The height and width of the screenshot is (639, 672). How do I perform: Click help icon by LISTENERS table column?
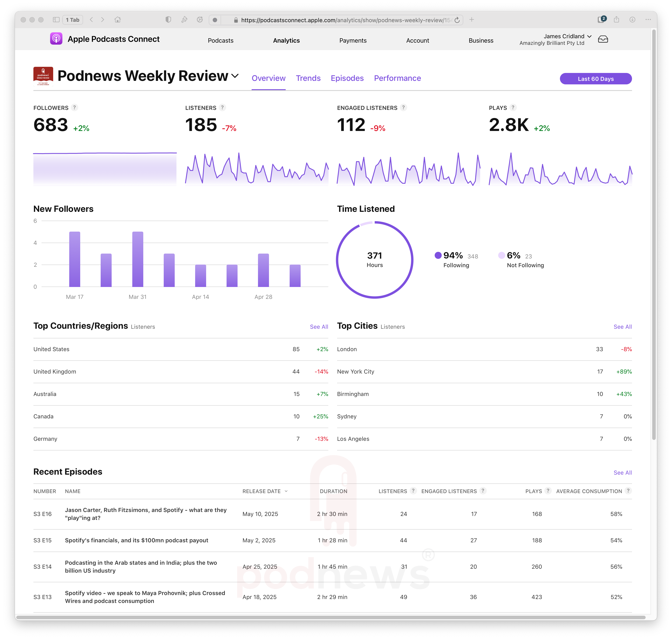[x=413, y=491]
